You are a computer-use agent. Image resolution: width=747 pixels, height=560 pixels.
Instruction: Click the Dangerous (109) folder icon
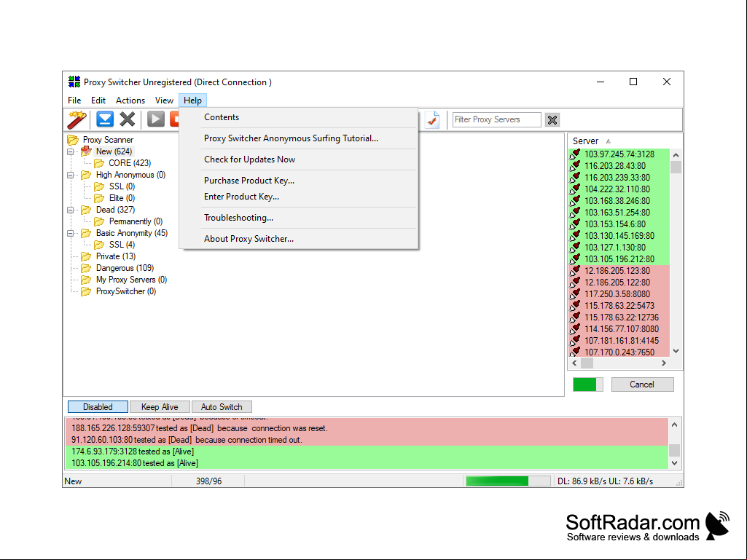[x=86, y=268]
